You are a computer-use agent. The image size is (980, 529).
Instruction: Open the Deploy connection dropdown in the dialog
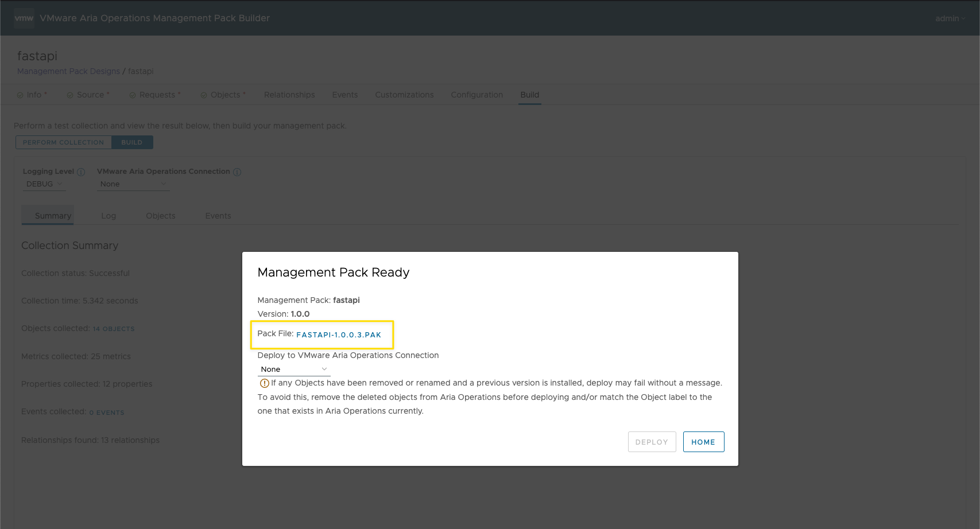[x=293, y=369]
